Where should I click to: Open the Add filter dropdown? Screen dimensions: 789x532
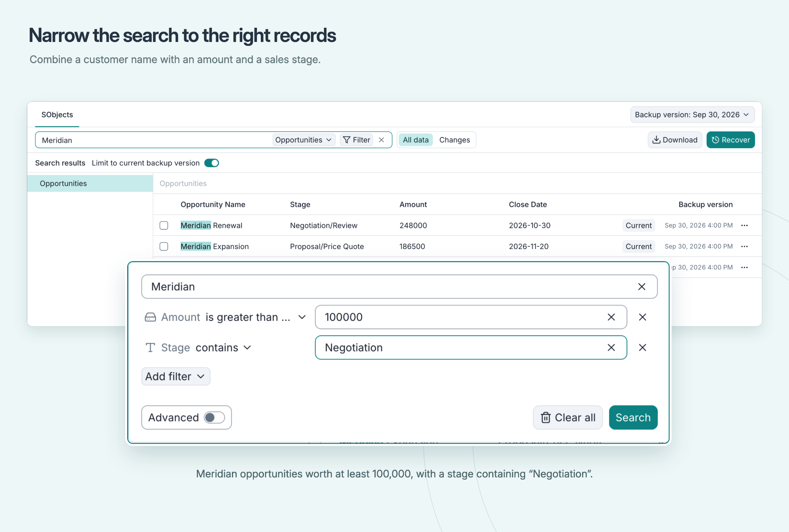click(x=176, y=376)
